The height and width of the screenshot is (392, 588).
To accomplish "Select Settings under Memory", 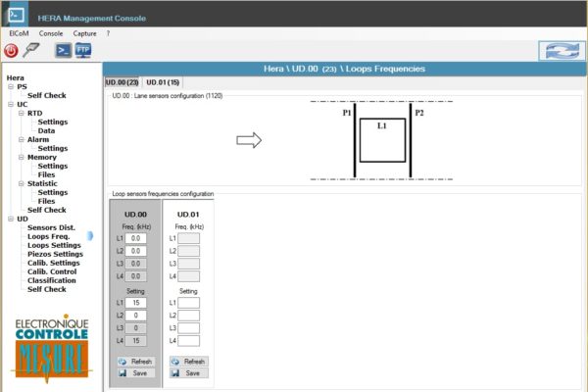I will click(53, 167).
